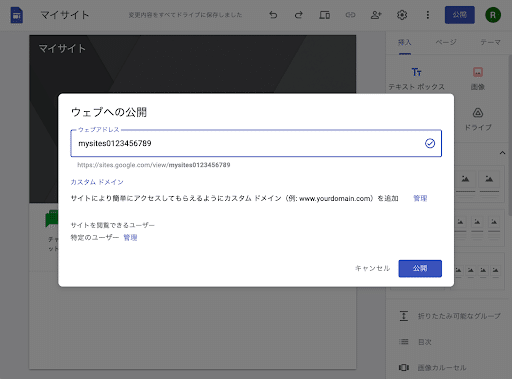Click the 変更内容をすべてドライブに保存しました status text

(x=185, y=15)
